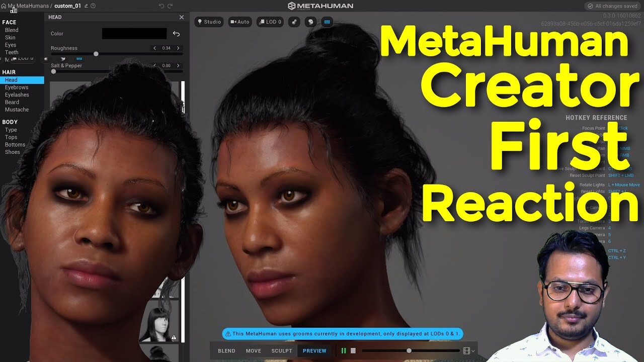Open the LOD 0 level selector
The image size is (644, 362).
tap(270, 22)
